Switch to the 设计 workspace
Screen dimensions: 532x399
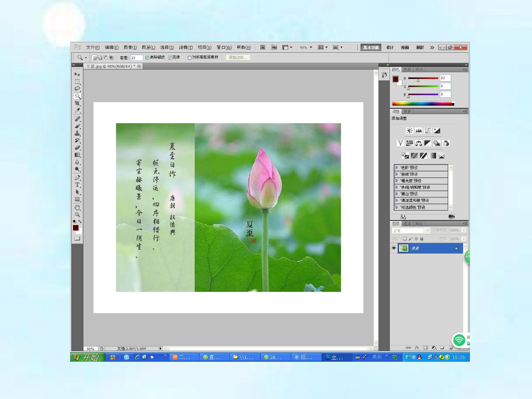click(x=390, y=47)
